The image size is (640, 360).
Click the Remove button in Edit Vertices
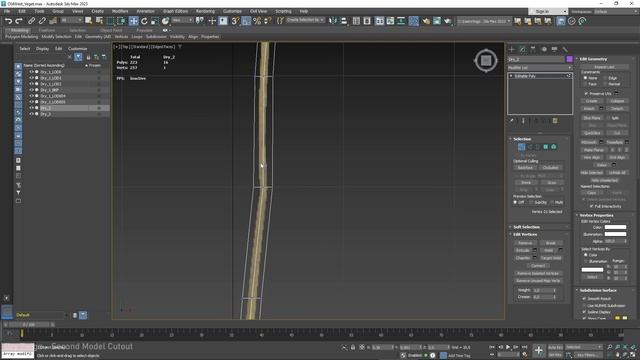click(525, 243)
